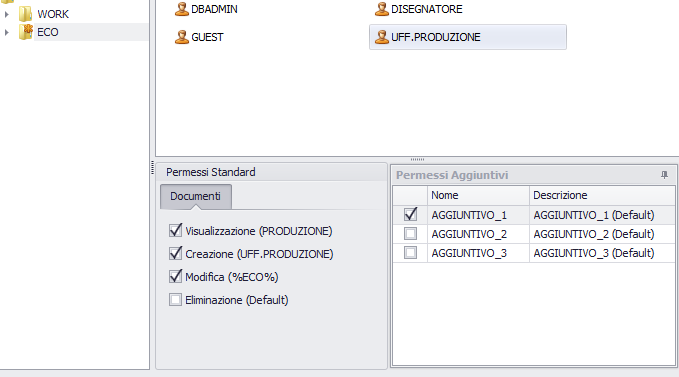The height and width of the screenshot is (377, 679).
Task: Enable AGGIUNTIVO_2 permission checkbox
Action: 410,234
